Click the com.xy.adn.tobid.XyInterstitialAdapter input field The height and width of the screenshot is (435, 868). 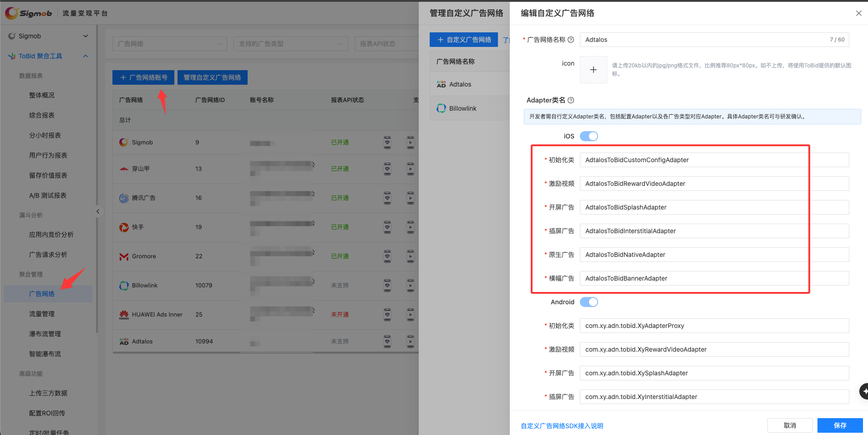(x=715, y=397)
